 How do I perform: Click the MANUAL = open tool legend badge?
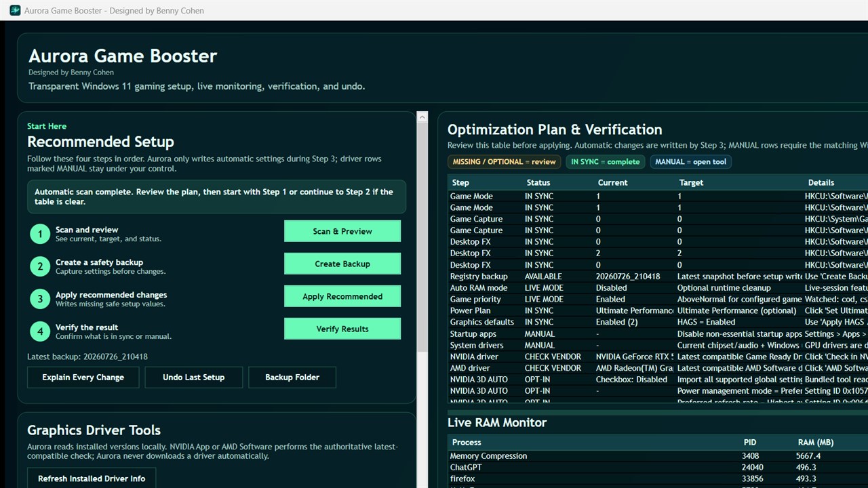point(690,162)
